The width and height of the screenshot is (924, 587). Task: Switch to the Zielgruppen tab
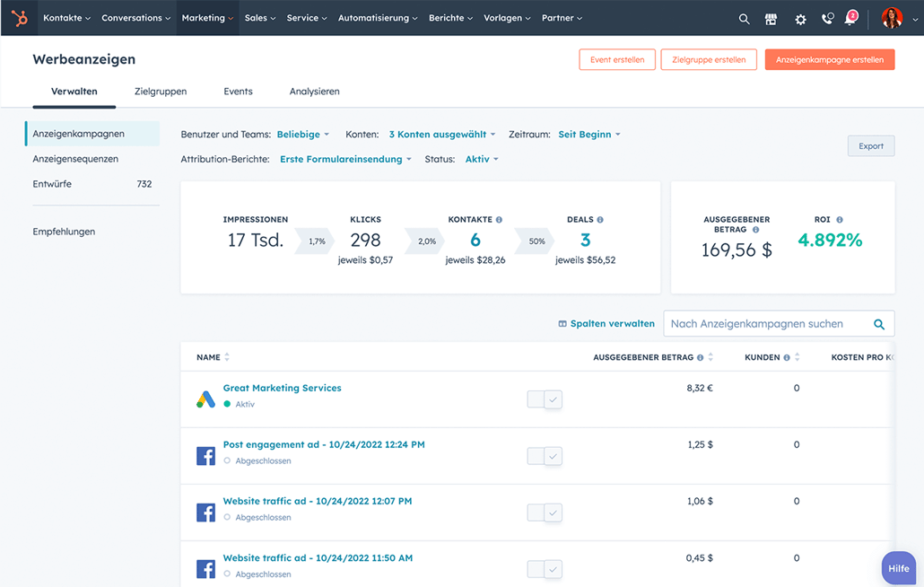pyautogui.click(x=161, y=91)
